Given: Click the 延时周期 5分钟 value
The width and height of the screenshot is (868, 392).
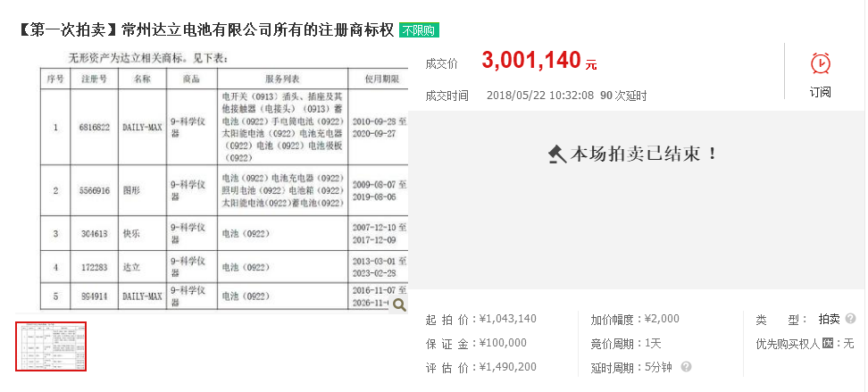Looking at the screenshot, I should click(x=658, y=367).
